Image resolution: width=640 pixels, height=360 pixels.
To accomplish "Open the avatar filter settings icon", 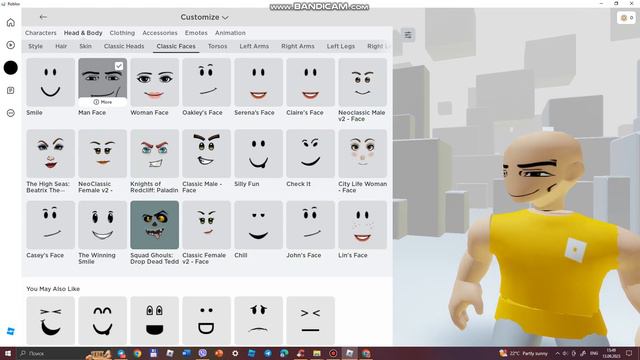I will pyautogui.click(x=407, y=35).
